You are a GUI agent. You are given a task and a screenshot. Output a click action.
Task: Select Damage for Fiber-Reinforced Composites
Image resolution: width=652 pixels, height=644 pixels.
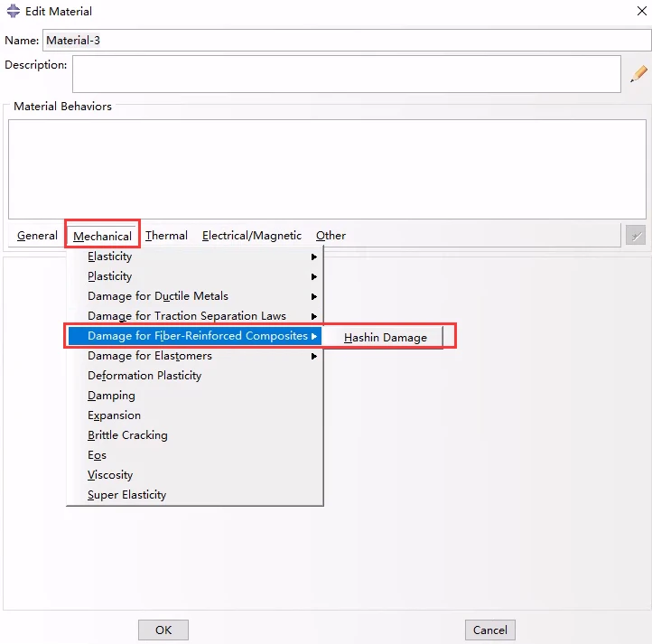pos(195,336)
